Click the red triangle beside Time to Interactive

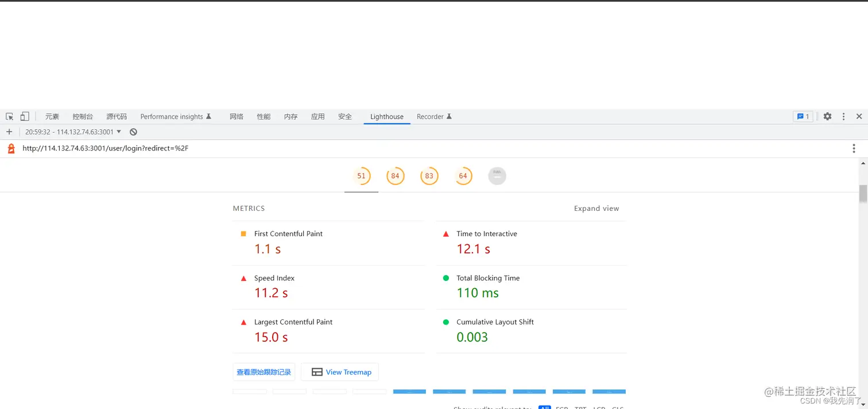coord(446,234)
